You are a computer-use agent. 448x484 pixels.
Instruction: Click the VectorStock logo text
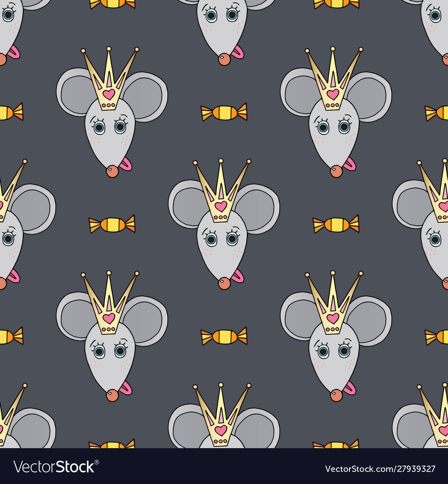click(56, 467)
